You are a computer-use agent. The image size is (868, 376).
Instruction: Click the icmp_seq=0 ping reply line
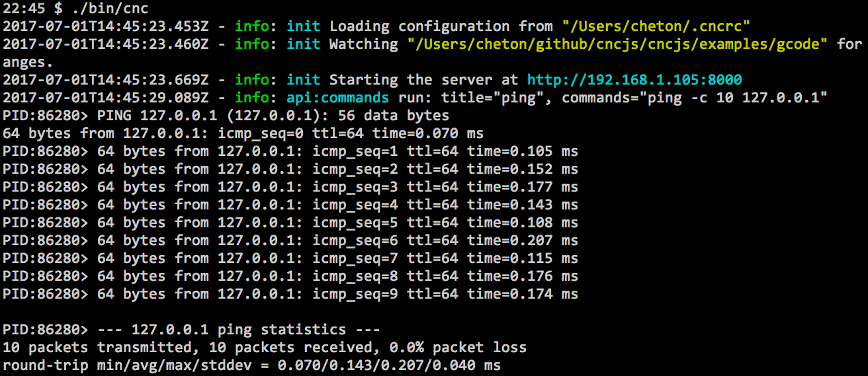(x=243, y=133)
